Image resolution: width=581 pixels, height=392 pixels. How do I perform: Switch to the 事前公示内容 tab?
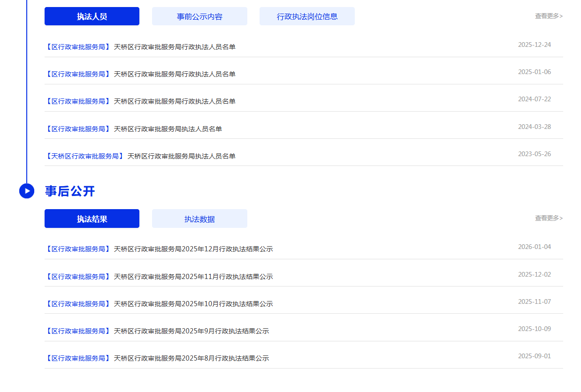point(199,16)
